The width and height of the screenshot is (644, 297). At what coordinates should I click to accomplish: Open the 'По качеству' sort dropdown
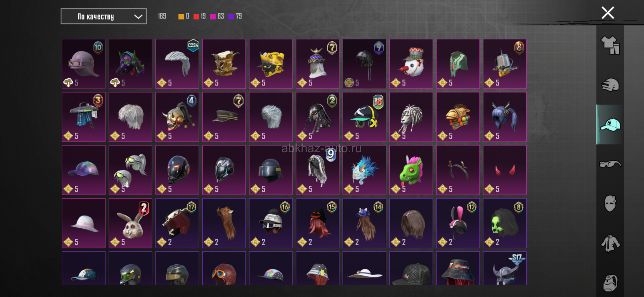[104, 16]
